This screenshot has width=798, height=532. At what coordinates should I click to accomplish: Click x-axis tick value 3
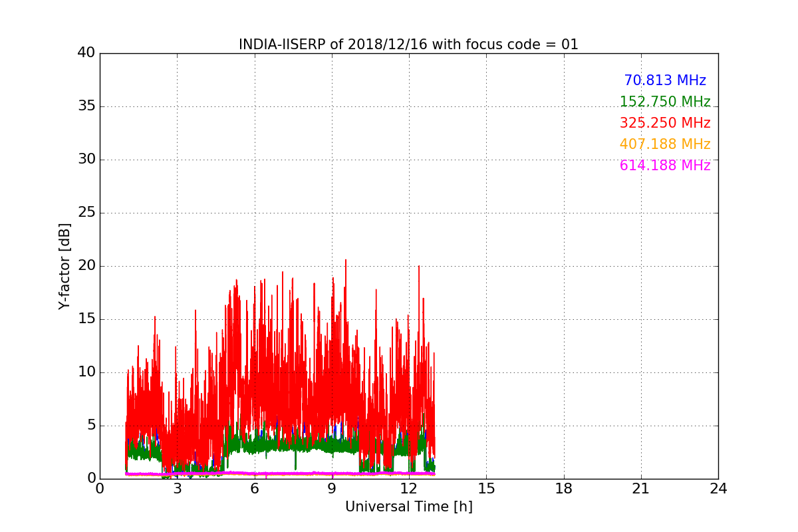tap(177, 488)
